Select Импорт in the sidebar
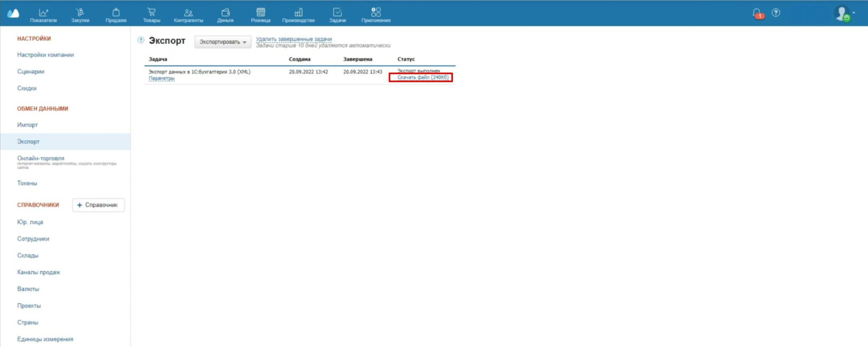The height and width of the screenshot is (347, 868). coord(28,125)
